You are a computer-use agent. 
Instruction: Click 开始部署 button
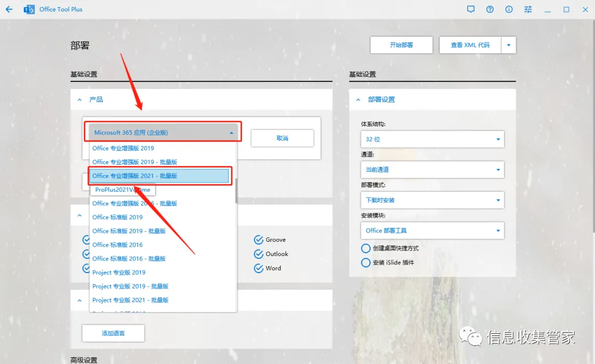tap(402, 45)
